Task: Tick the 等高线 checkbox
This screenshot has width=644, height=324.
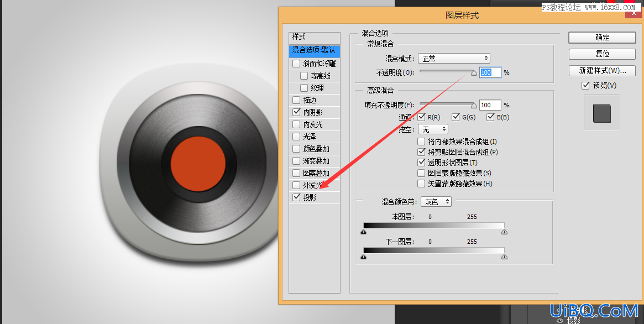Action: pyautogui.click(x=304, y=76)
